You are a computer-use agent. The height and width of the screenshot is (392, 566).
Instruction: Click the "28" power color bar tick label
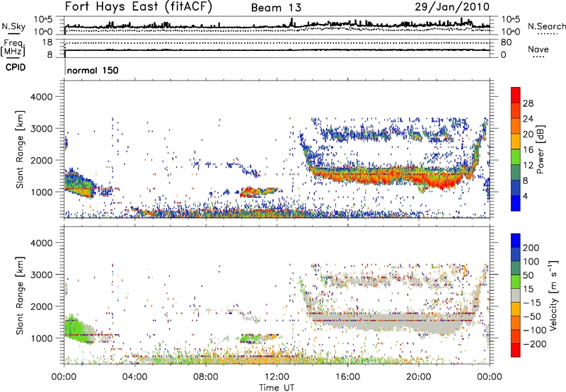click(x=528, y=103)
